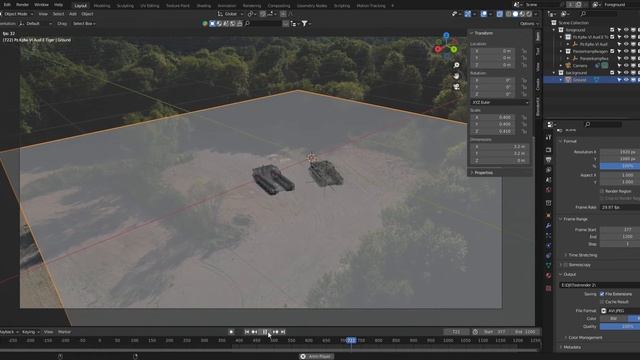This screenshot has width=640, height=360.
Task: Open the Keying popover in timeline
Action: (31, 332)
